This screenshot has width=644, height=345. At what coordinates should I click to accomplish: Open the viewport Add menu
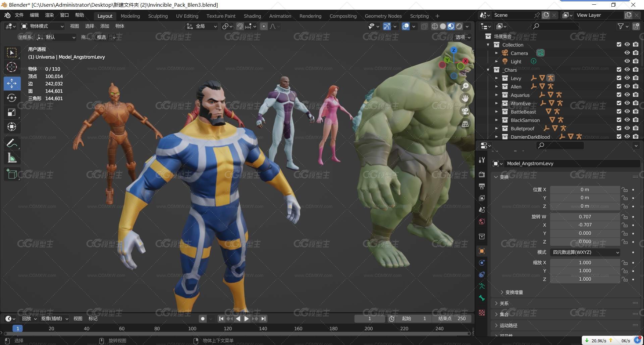[105, 26]
